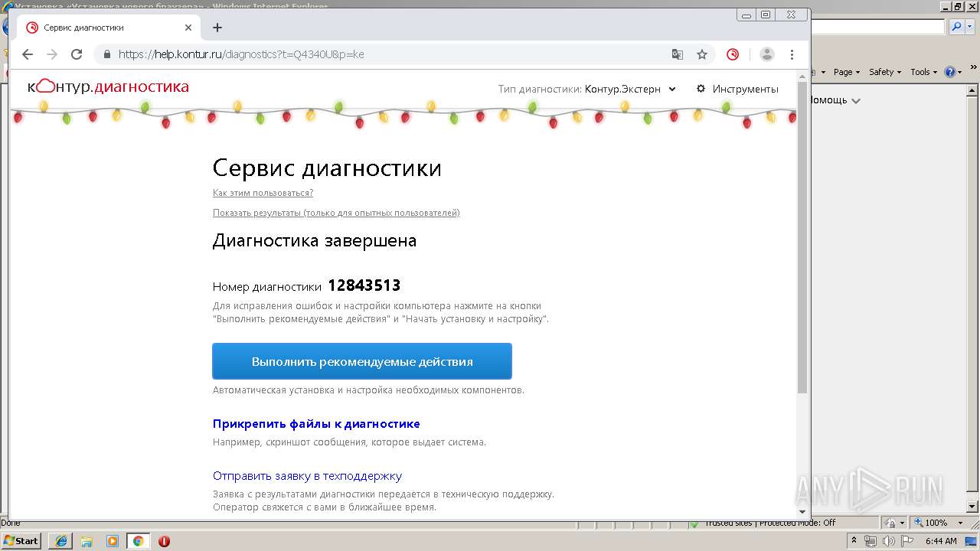The height and width of the screenshot is (551, 980).
Task: Open Page menu in Internet Explorer
Action: (x=847, y=72)
